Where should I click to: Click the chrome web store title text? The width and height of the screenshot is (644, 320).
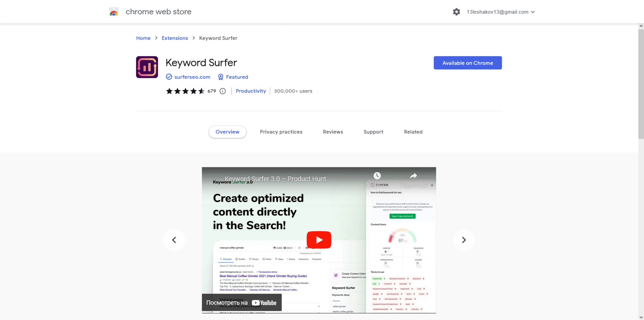[158, 12]
